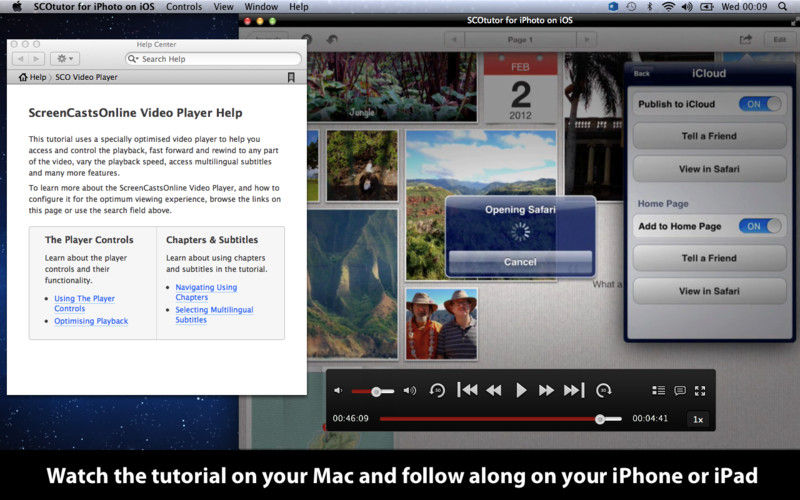Skip to previous chapter in player
This screenshot has height=500, width=800.
(x=467, y=390)
